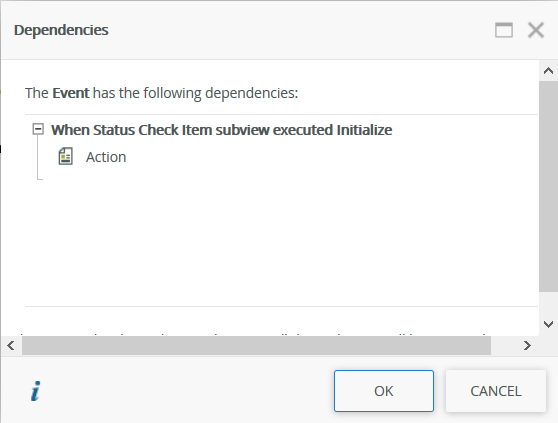Select the Action dependency label
The width and height of the screenshot is (558, 423).
[106, 157]
